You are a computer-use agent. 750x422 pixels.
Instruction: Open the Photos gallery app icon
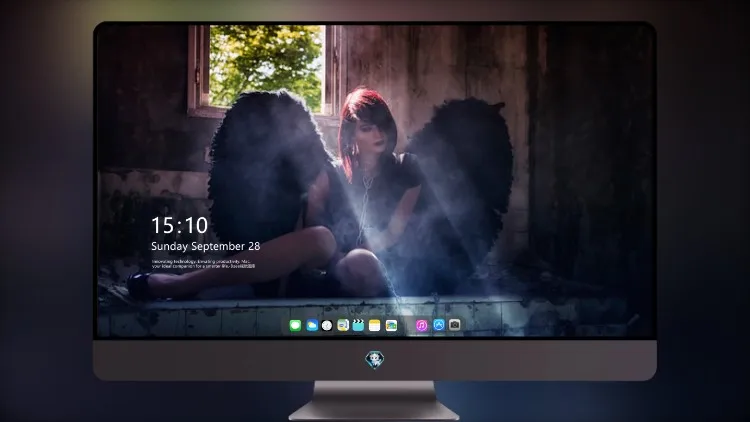click(x=391, y=325)
